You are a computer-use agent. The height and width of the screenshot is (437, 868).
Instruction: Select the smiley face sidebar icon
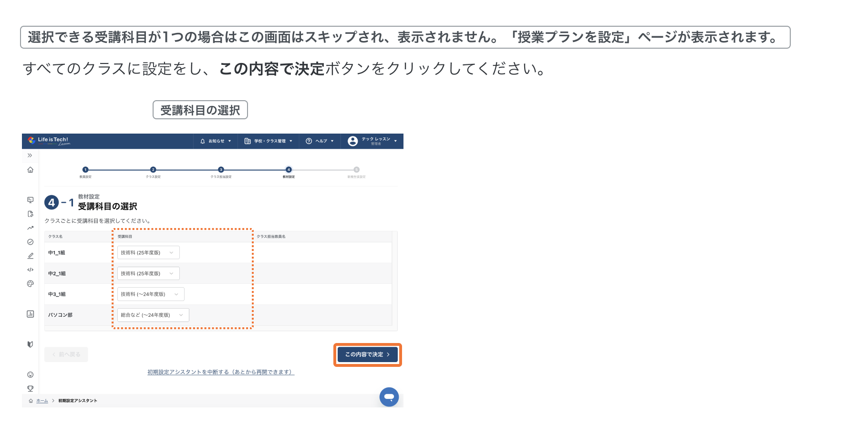pos(31,375)
